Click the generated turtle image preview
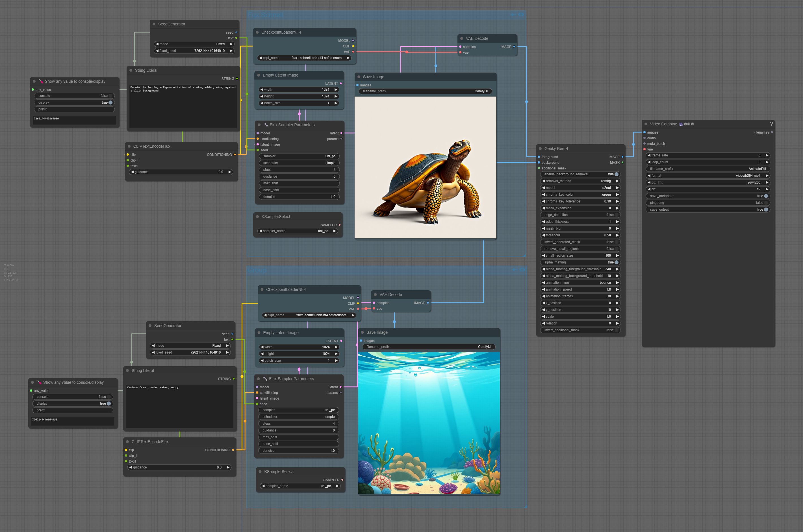 pyautogui.click(x=425, y=168)
